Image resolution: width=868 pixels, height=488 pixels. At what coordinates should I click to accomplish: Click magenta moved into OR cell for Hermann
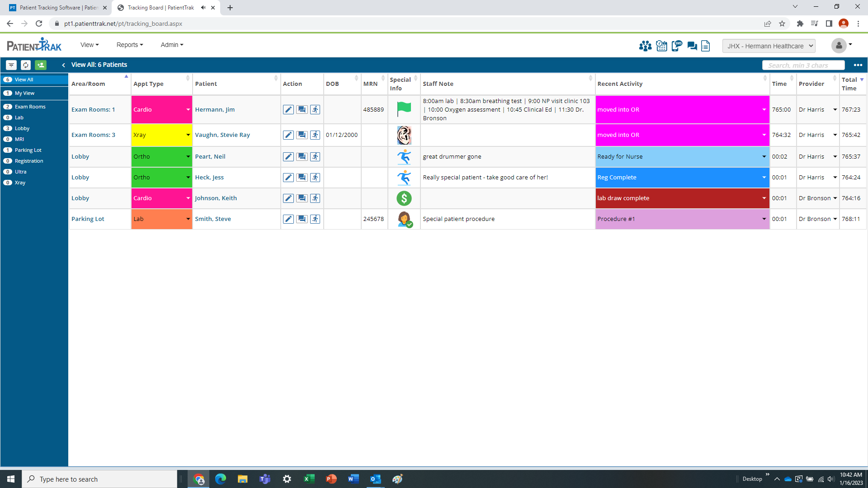click(x=682, y=109)
